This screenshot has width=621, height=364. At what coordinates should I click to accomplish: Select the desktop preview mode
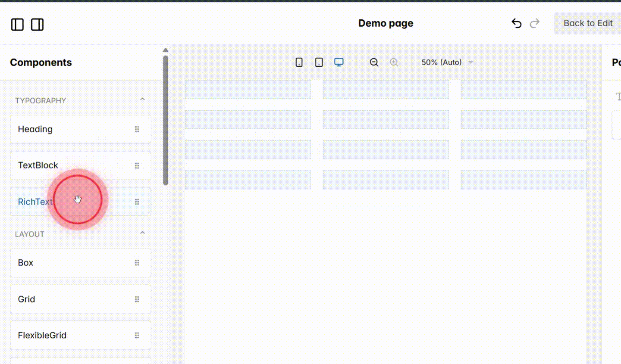pos(339,62)
